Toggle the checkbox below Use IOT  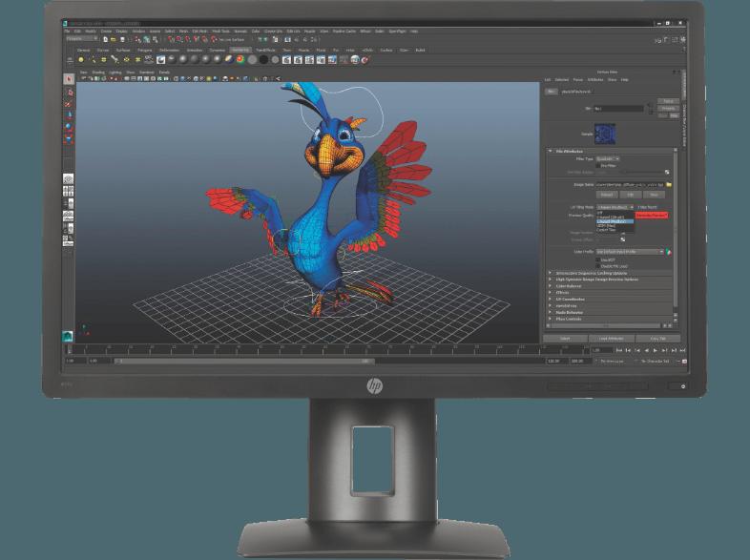tap(598, 266)
